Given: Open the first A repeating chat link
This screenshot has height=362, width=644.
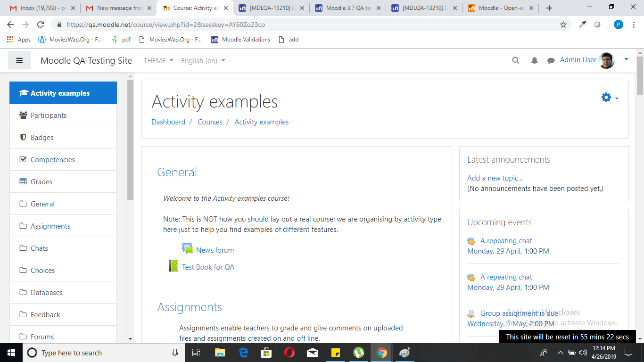Looking at the screenshot, I should (x=506, y=240).
